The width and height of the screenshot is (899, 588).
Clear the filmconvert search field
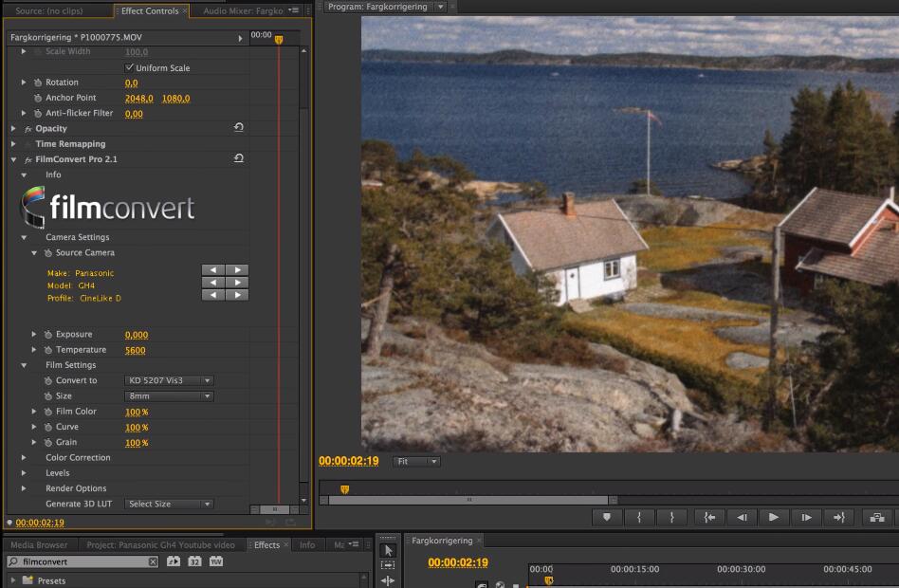click(153, 562)
